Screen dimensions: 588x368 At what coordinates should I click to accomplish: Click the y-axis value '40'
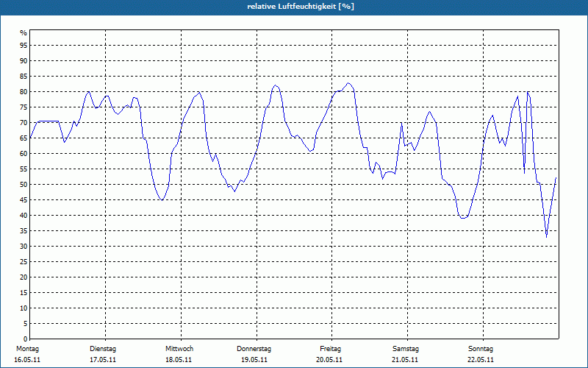pyautogui.click(x=24, y=216)
